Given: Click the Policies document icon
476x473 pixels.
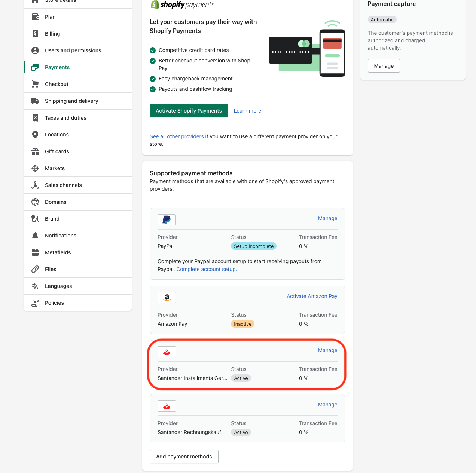Looking at the screenshot, I should (35, 303).
